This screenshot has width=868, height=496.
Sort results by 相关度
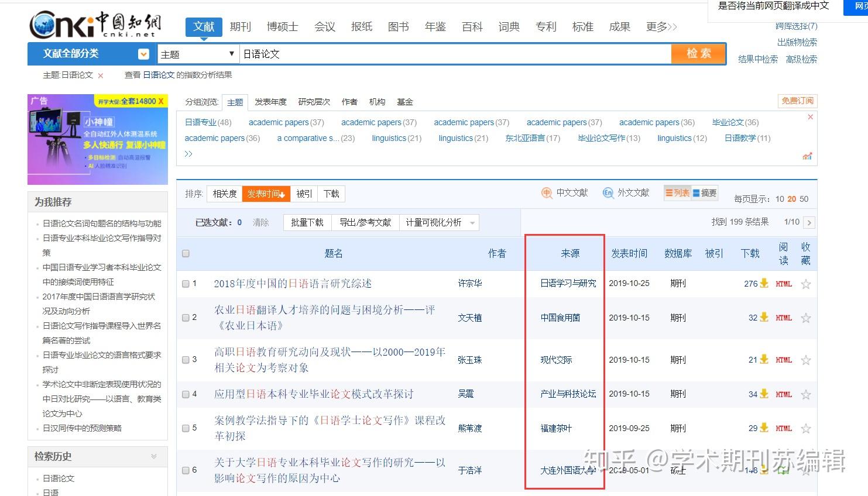[x=225, y=194]
